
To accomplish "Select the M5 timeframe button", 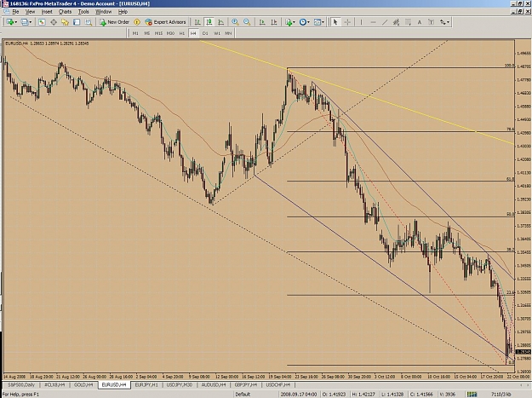I will point(147,33).
